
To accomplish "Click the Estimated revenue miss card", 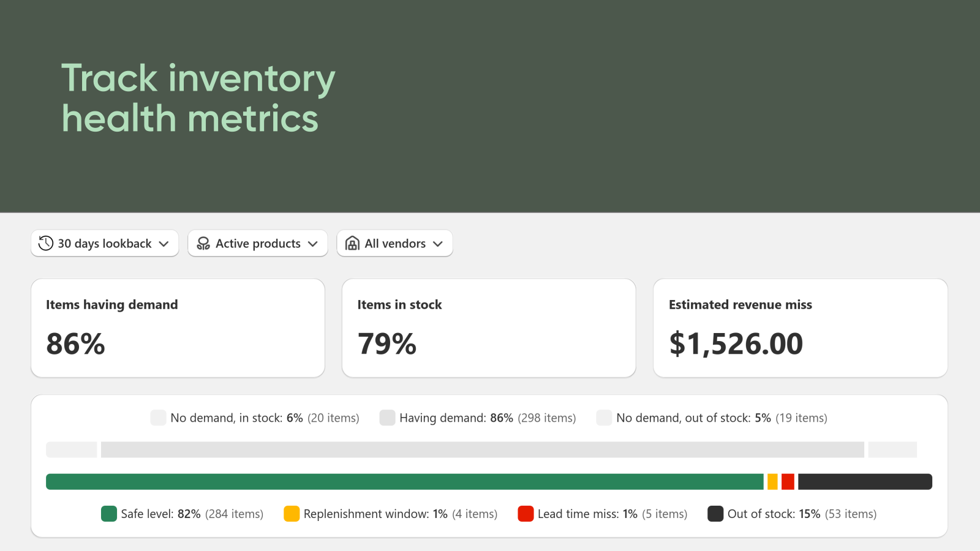I will (800, 328).
